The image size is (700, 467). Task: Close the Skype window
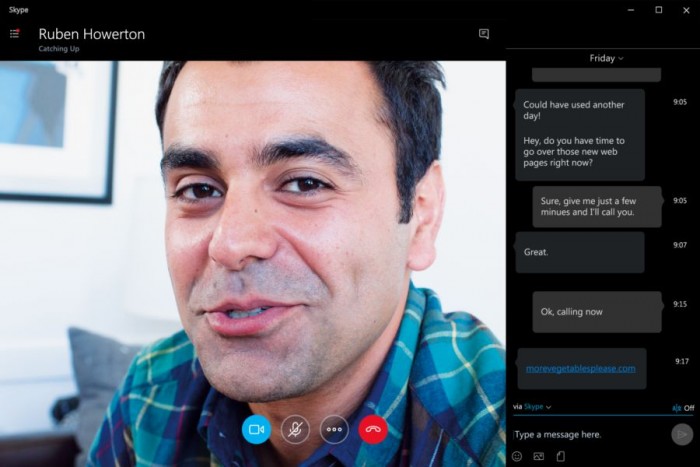pos(686,10)
